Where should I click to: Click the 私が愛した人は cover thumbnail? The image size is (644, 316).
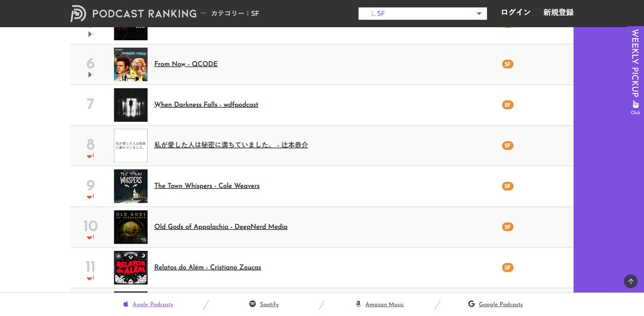[x=130, y=145]
